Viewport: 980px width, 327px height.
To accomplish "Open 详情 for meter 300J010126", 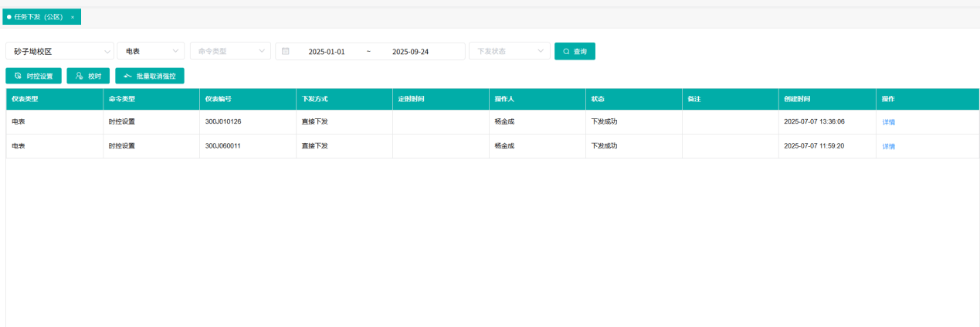I will click(x=889, y=122).
